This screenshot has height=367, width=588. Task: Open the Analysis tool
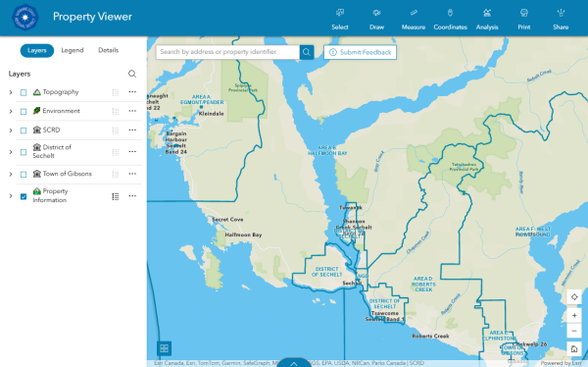click(x=487, y=19)
